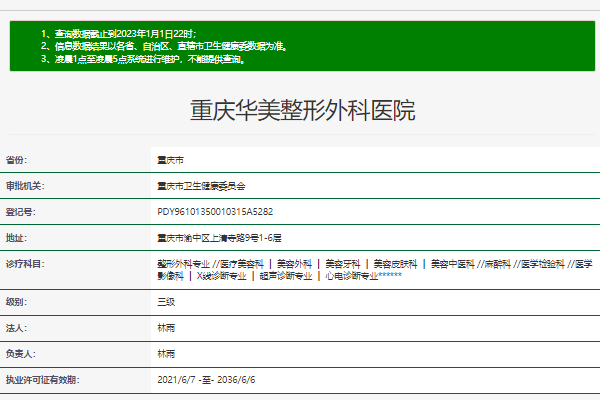Click notice line 1 about 2023年1月1日22时
Viewport: 600px width, 400px height.
click(x=119, y=34)
